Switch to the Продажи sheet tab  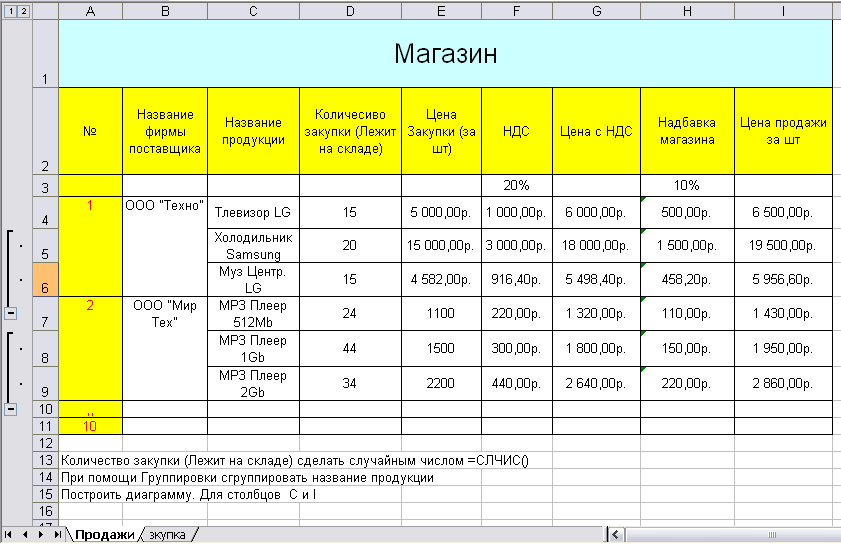click(105, 535)
